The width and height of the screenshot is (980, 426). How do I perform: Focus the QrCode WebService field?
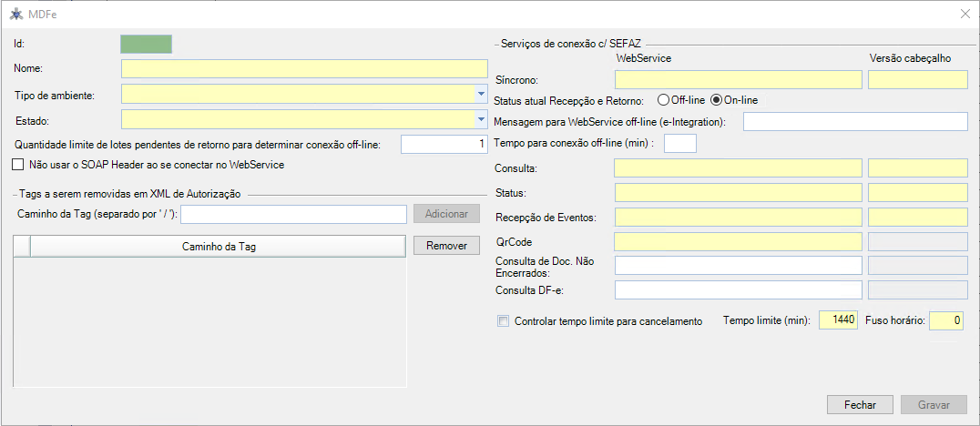coord(738,241)
